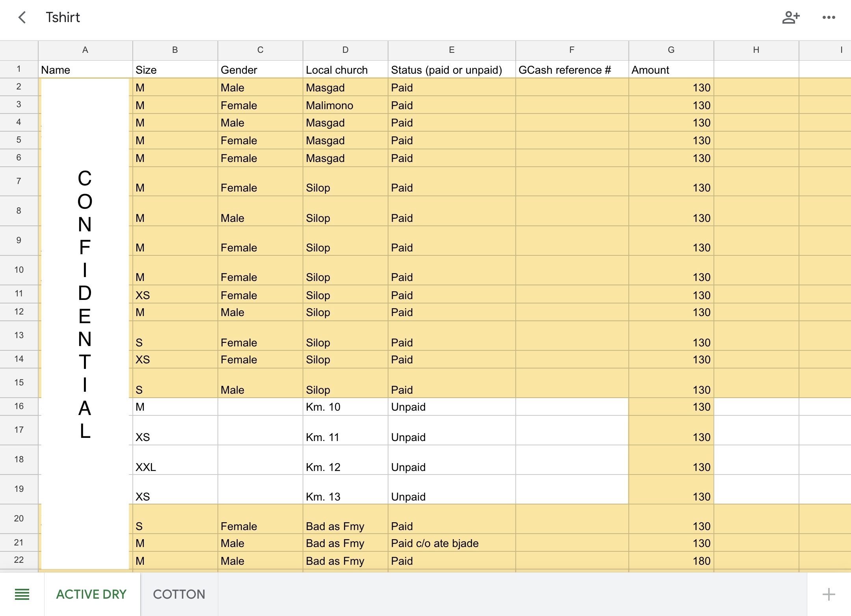The width and height of the screenshot is (851, 616).
Task: Switch to the COTTON sheet tab
Action: tap(179, 594)
